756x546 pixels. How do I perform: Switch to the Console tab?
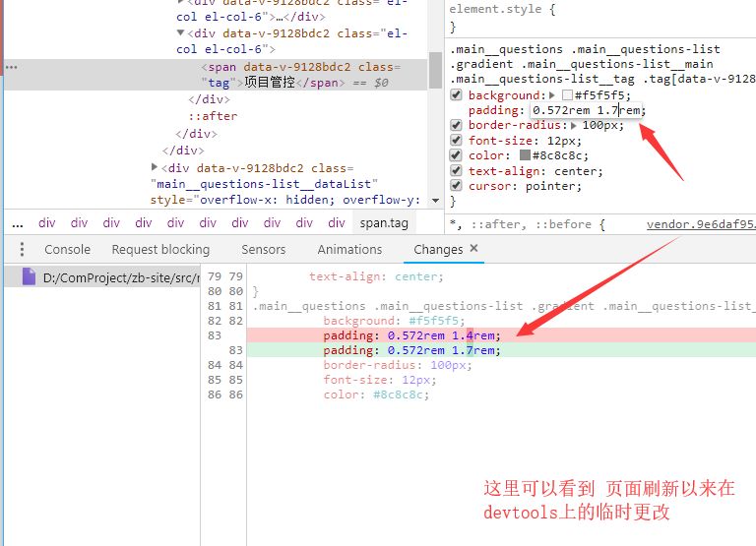pos(68,250)
